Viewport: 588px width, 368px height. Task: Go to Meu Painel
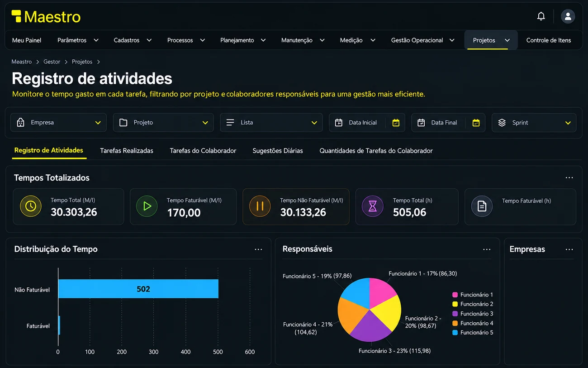point(27,40)
